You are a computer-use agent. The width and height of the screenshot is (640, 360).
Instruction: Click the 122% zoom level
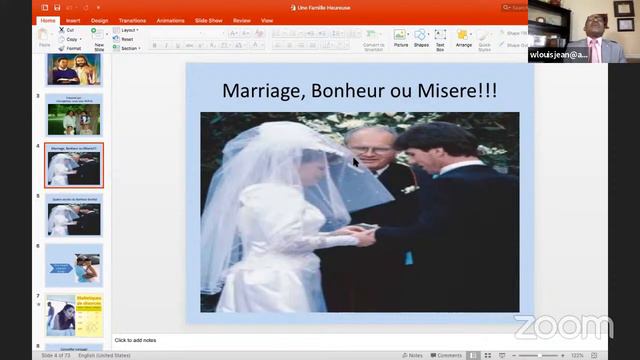(x=577, y=356)
